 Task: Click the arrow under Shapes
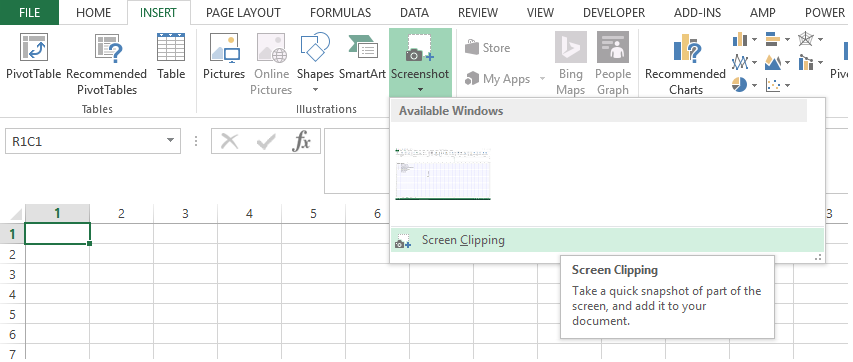coord(315,89)
